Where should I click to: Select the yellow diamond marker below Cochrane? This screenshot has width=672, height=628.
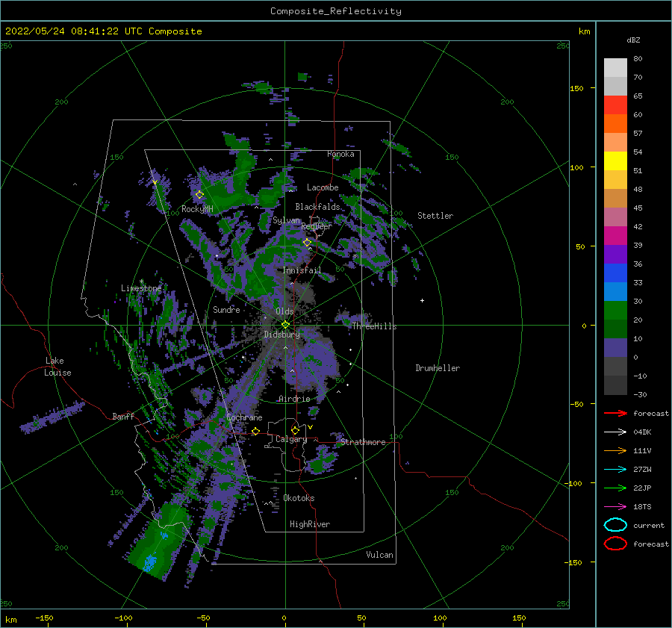tap(256, 431)
